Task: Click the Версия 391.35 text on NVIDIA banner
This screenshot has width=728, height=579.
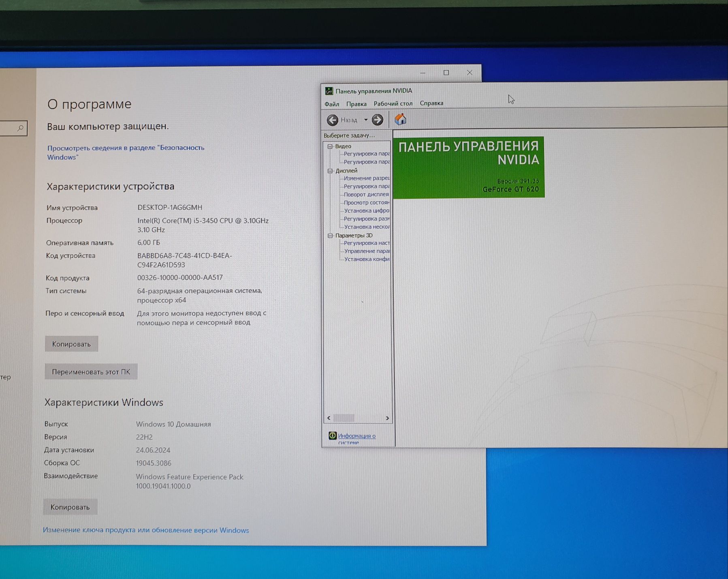Action: [x=518, y=181]
